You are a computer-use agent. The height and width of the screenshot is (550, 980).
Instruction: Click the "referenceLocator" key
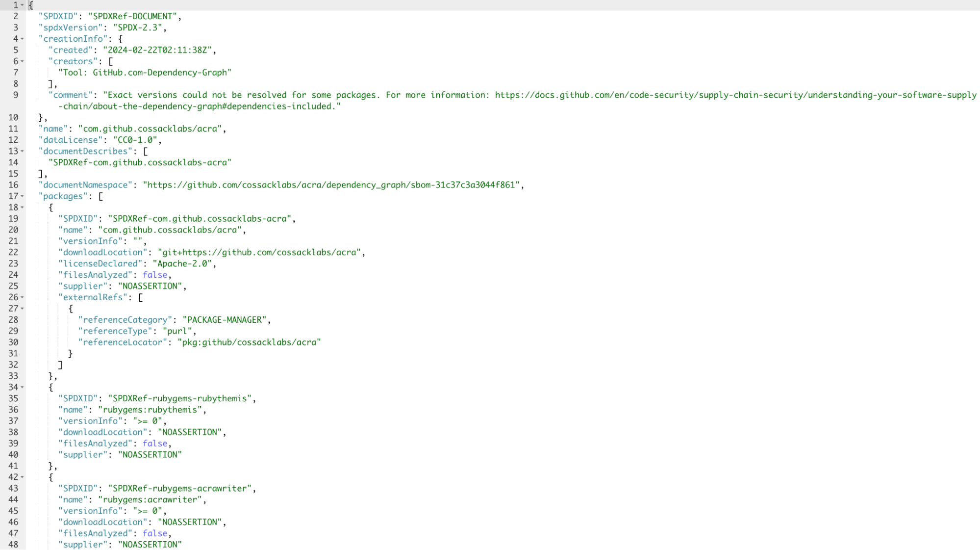tap(123, 342)
